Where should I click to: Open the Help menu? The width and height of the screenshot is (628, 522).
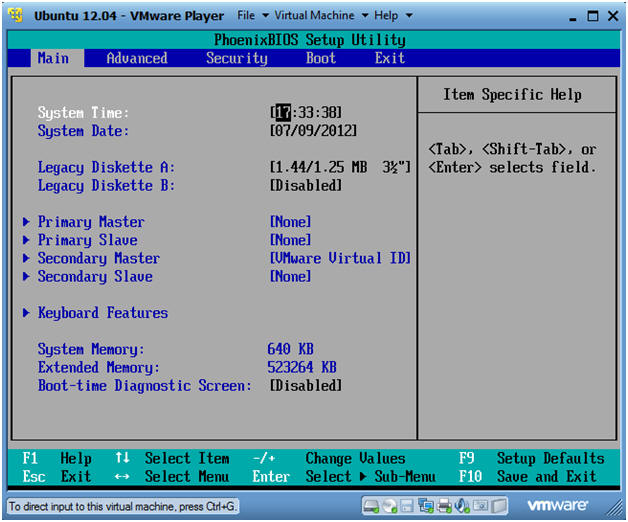pyautogui.click(x=386, y=15)
